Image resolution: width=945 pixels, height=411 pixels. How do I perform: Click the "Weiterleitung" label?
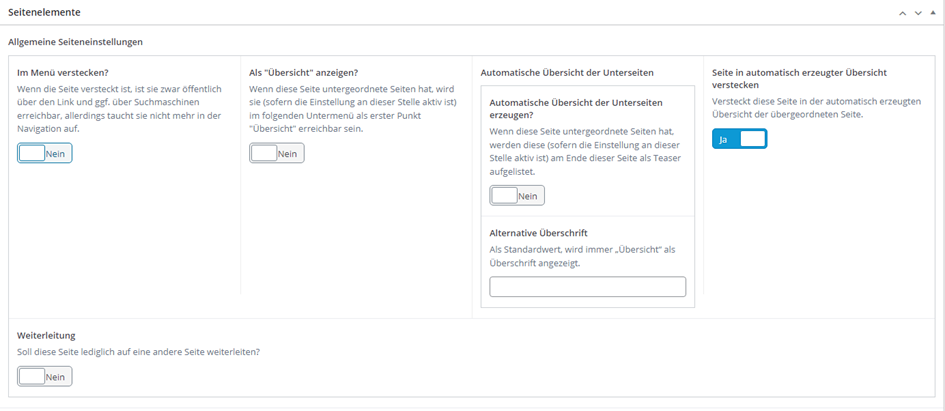click(46, 336)
